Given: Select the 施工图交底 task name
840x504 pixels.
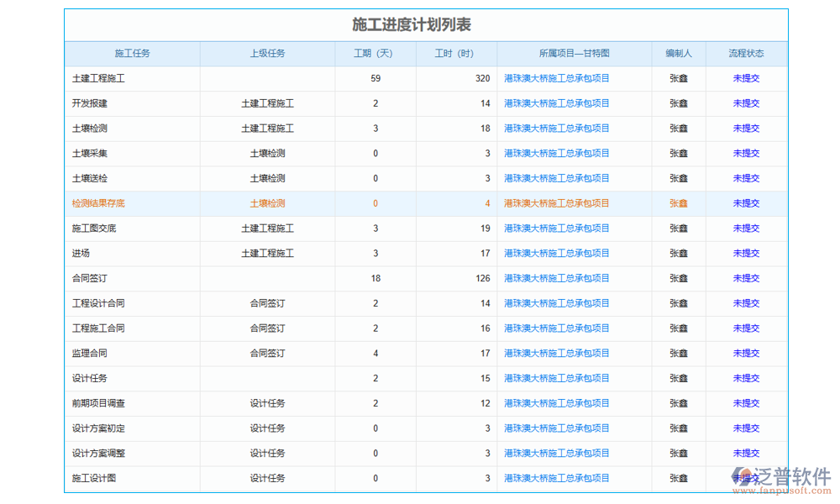Looking at the screenshot, I should tap(94, 228).
